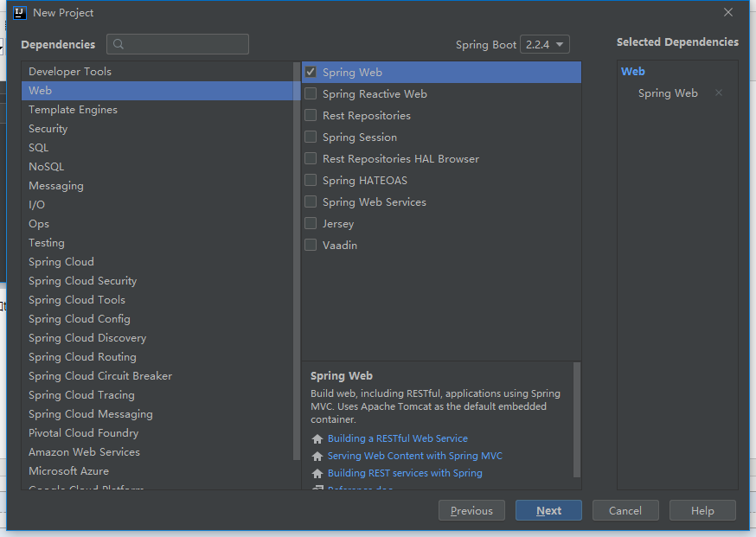Open the Spring Cloud Config category
This screenshot has width=756, height=537.
[x=80, y=319]
